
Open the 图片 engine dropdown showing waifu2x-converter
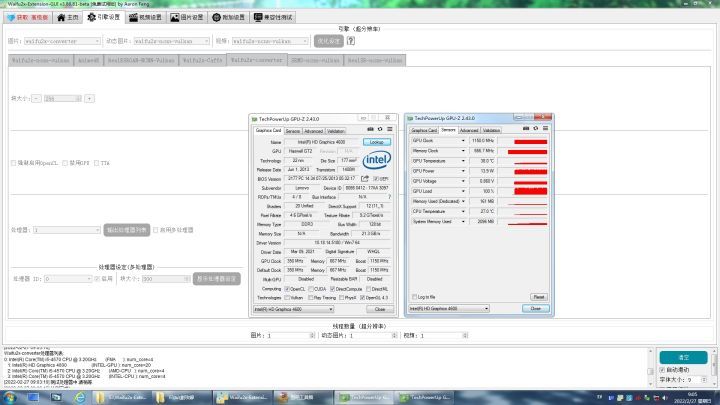[x=62, y=41]
